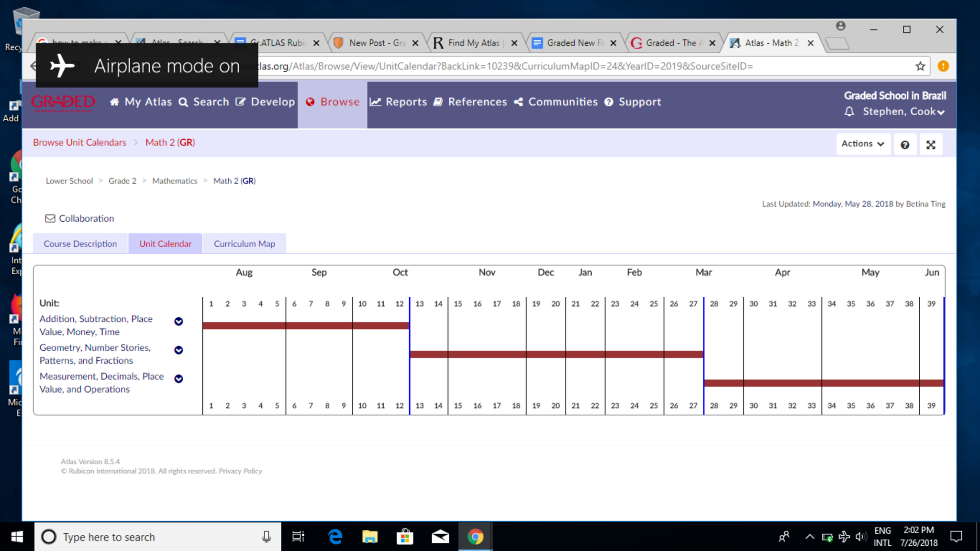Click the taskbar microphone icon
The width and height of the screenshot is (980, 551).
[x=267, y=537]
